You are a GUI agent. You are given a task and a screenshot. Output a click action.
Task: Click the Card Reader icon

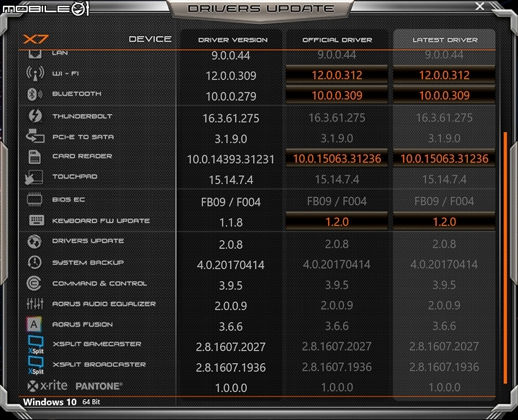click(35, 157)
